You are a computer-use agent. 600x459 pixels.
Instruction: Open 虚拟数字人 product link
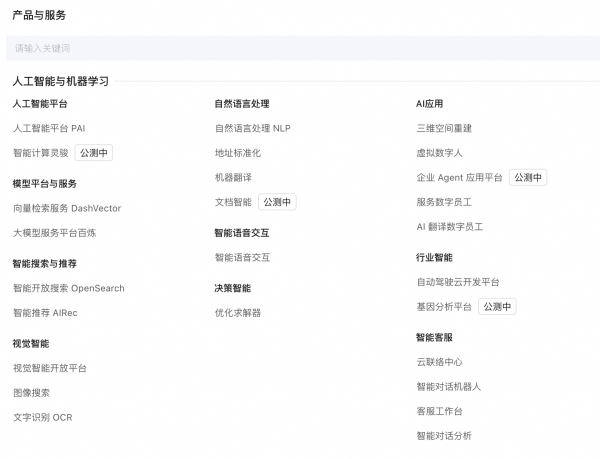(439, 153)
